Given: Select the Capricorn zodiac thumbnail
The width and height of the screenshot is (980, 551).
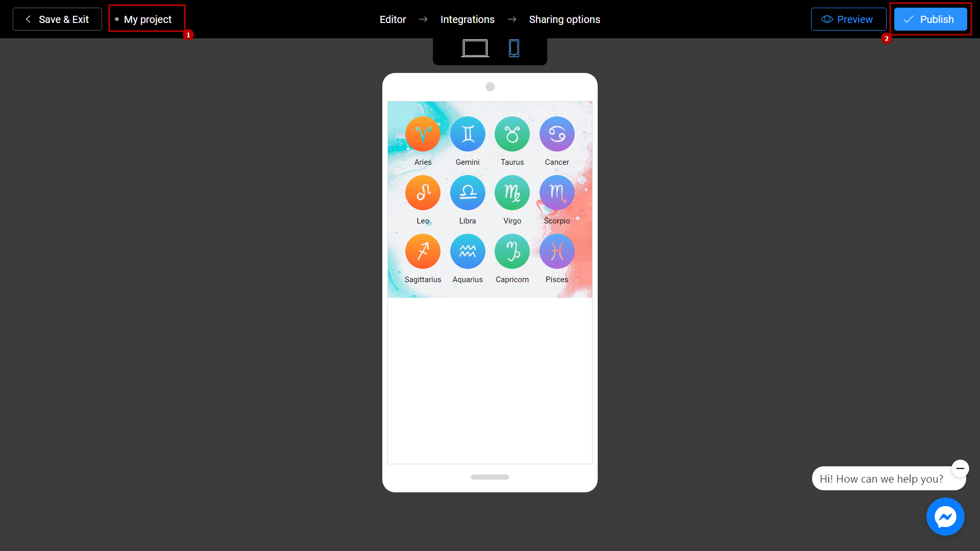Looking at the screenshot, I should pos(512,251).
